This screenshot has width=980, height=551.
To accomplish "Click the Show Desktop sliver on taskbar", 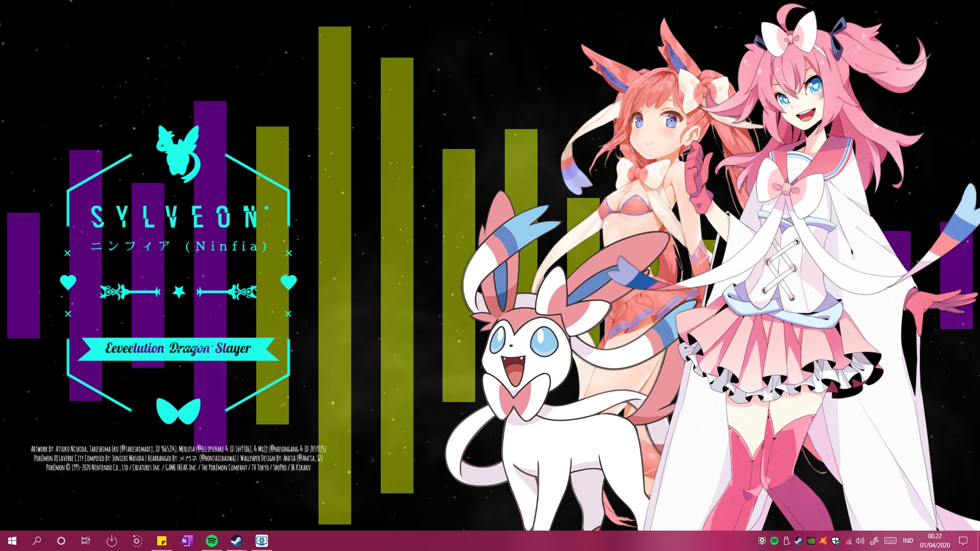I will [x=978, y=541].
